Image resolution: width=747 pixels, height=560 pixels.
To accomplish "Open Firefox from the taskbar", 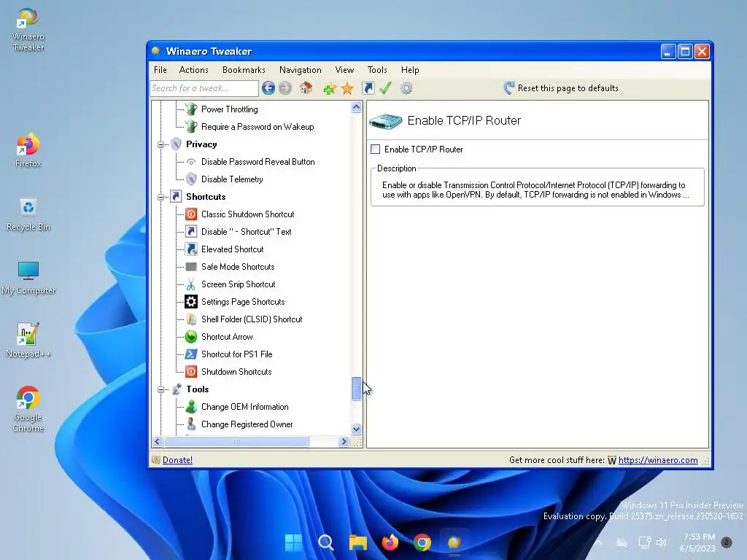I will pyautogui.click(x=390, y=542).
